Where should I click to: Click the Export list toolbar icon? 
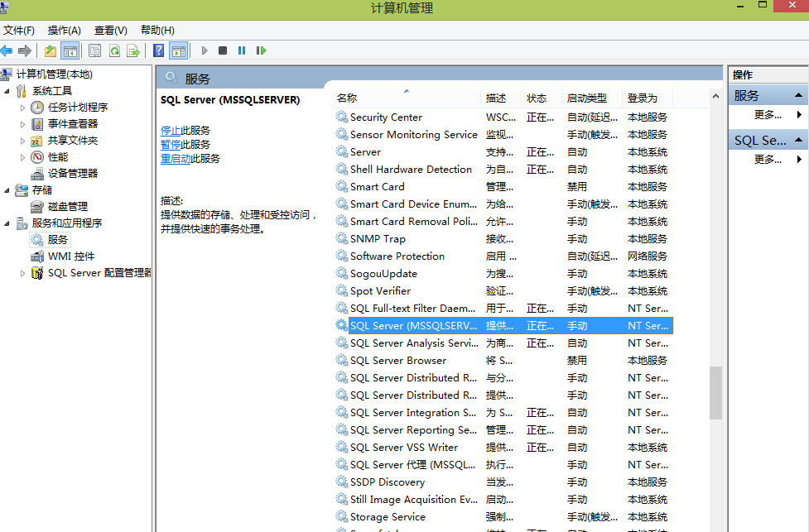pos(133,50)
